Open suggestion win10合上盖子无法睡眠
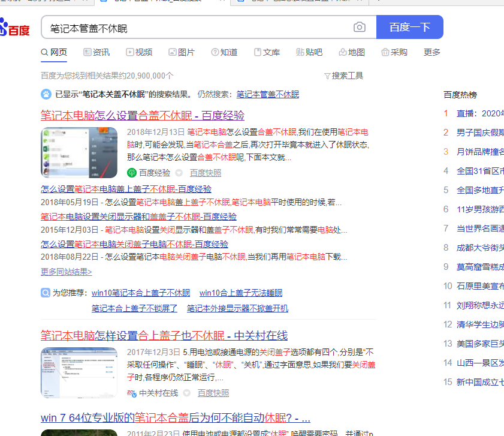Image resolution: width=504 pixels, height=436 pixels. click(241, 293)
